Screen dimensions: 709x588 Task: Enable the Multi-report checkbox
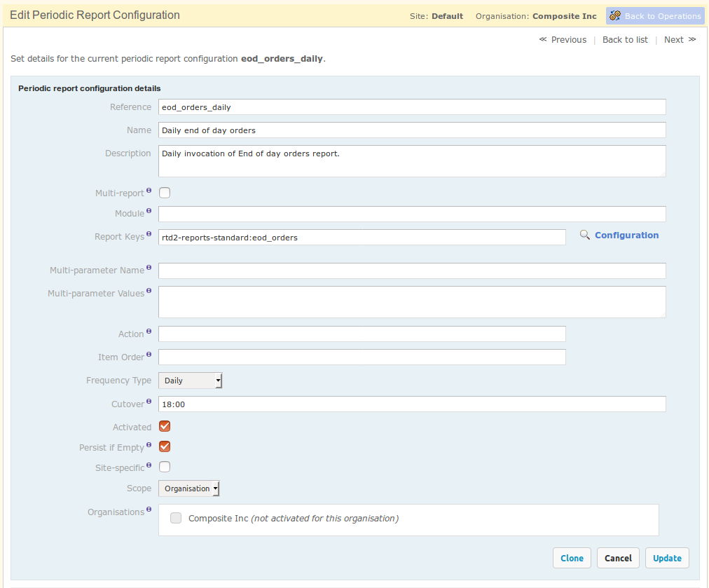point(164,192)
